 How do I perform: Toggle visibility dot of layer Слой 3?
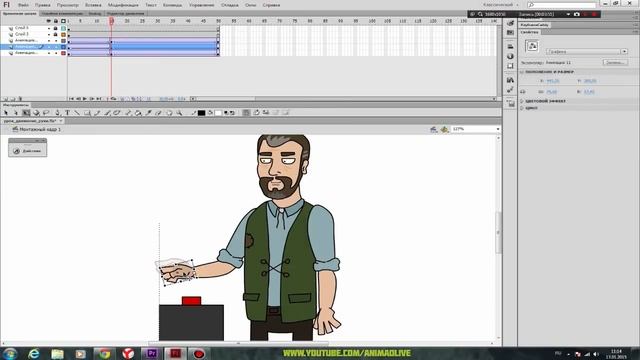click(x=49, y=34)
